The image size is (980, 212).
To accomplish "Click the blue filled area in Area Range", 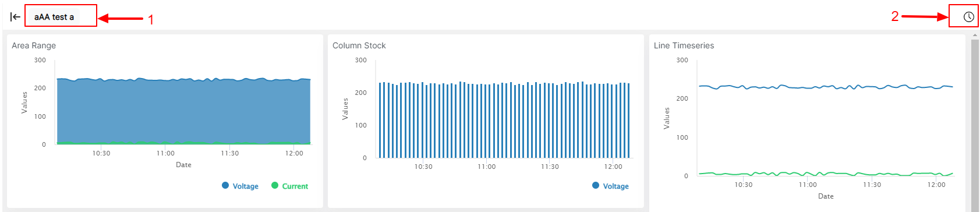I will click(x=183, y=111).
